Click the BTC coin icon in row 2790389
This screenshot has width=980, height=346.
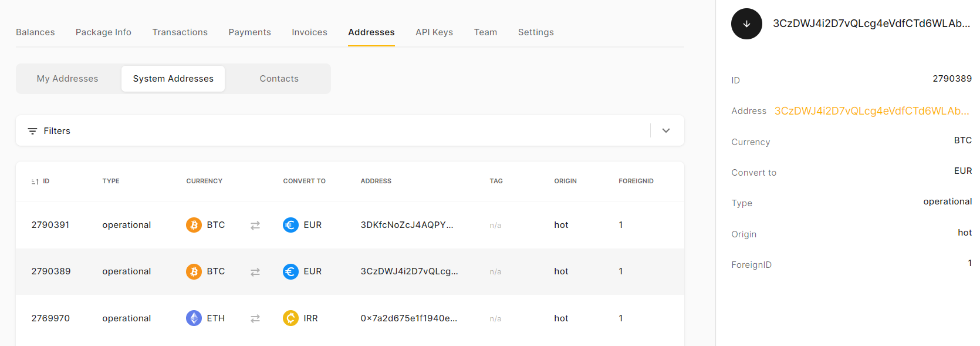click(x=194, y=271)
